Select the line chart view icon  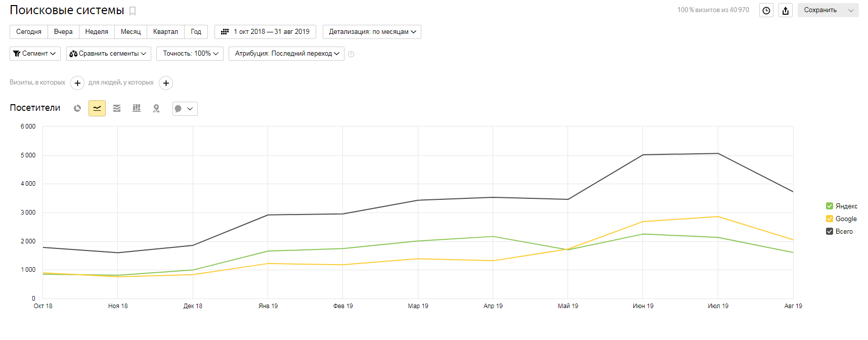pyautogui.click(x=97, y=108)
